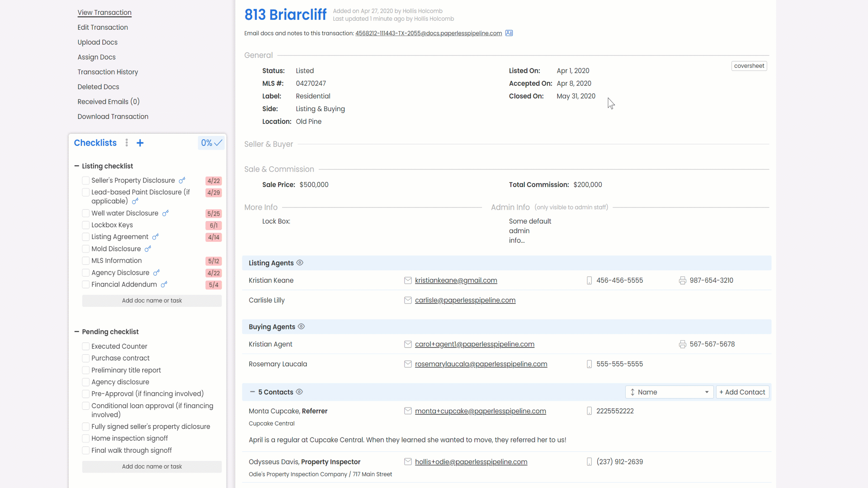
Task: Click the contact card icon beside the transaction email address
Action: 509,33
